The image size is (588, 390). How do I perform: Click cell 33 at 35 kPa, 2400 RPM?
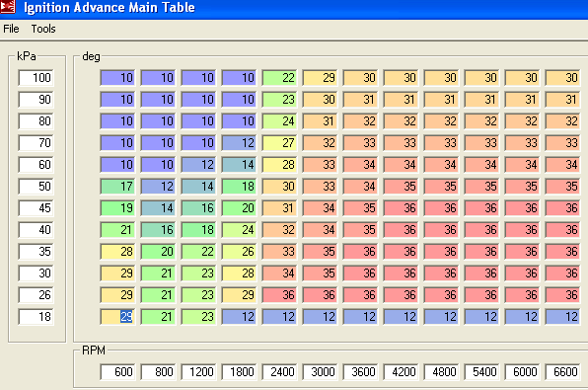[279, 252]
